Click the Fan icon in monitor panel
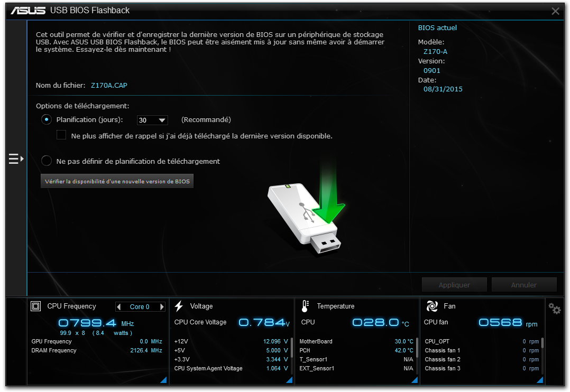This screenshot has width=570, height=392. pyautogui.click(x=432, y=306)
